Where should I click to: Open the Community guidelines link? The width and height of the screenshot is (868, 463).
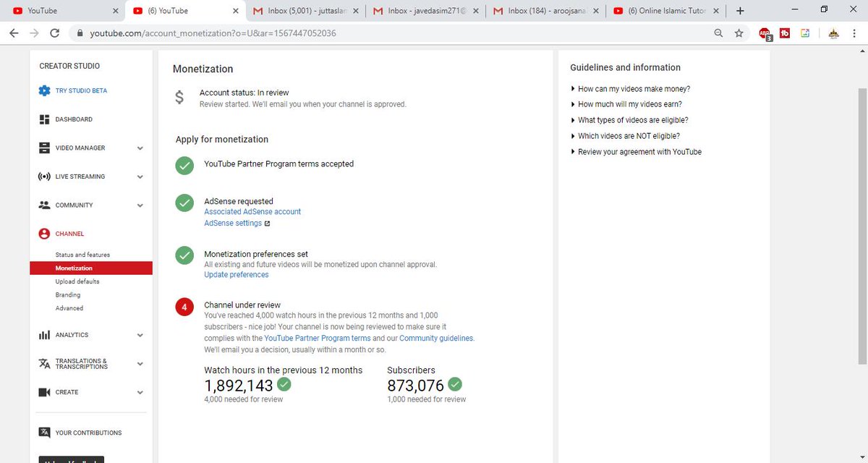436,338
